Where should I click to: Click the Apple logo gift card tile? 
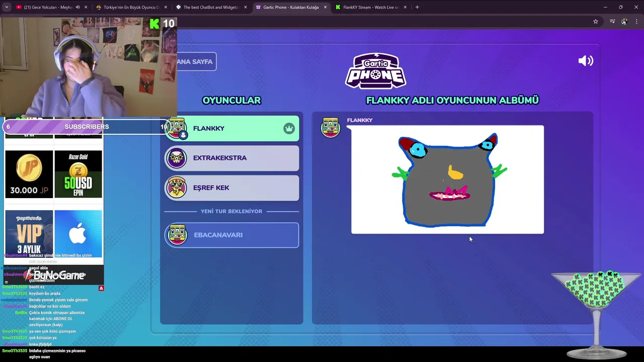[x=78, y=234]
